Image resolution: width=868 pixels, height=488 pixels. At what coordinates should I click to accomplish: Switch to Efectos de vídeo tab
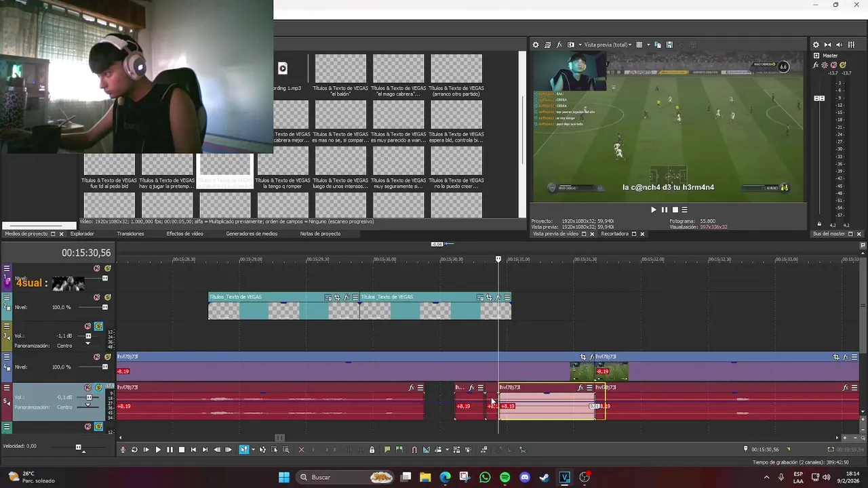[x=185, y=234]
